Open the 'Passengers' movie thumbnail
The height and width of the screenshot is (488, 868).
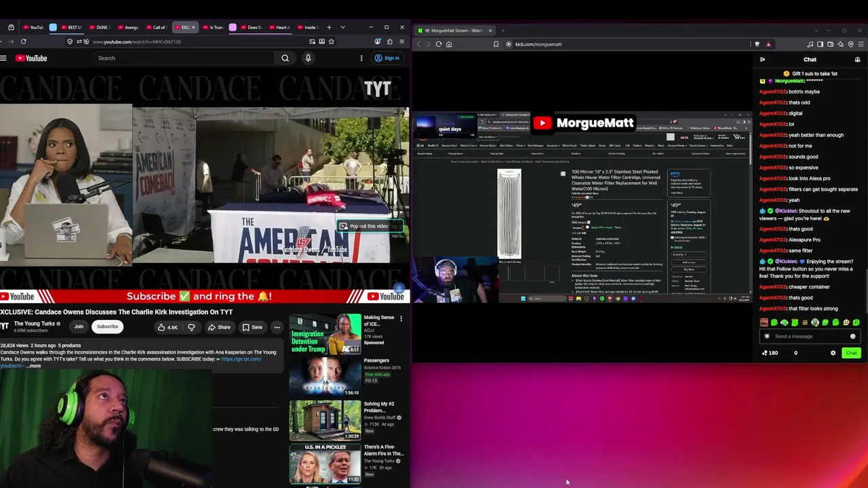coord(325,378)
